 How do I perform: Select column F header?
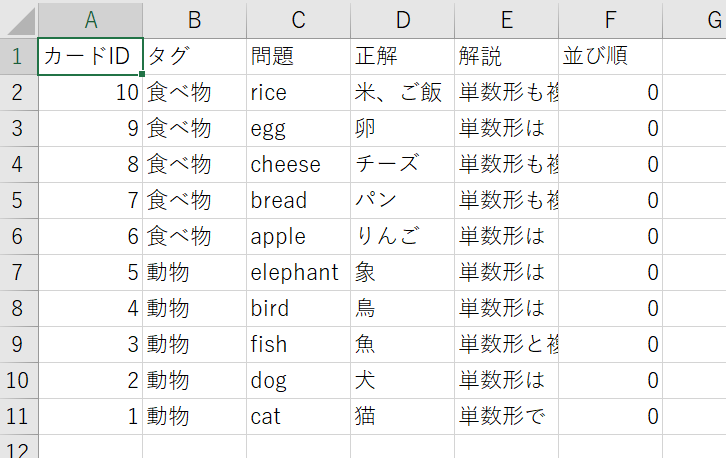(610, 19)
